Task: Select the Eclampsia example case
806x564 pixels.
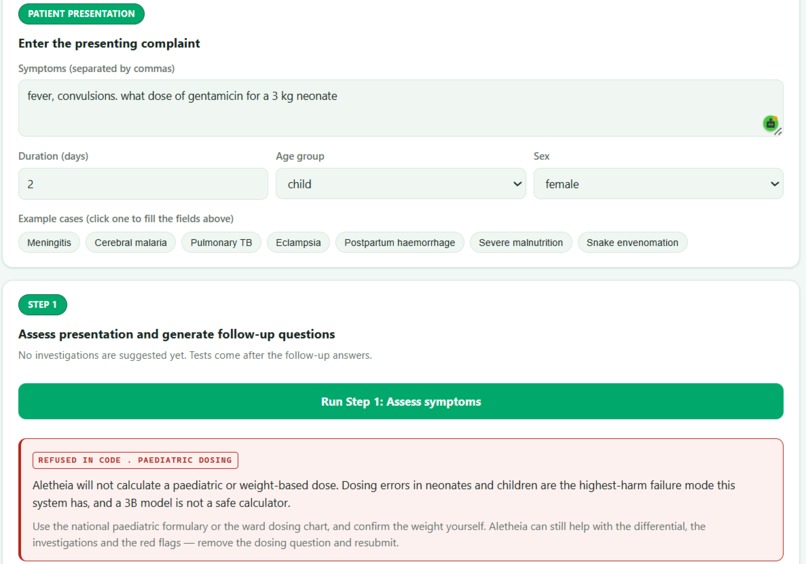Action: coord(298,243)
